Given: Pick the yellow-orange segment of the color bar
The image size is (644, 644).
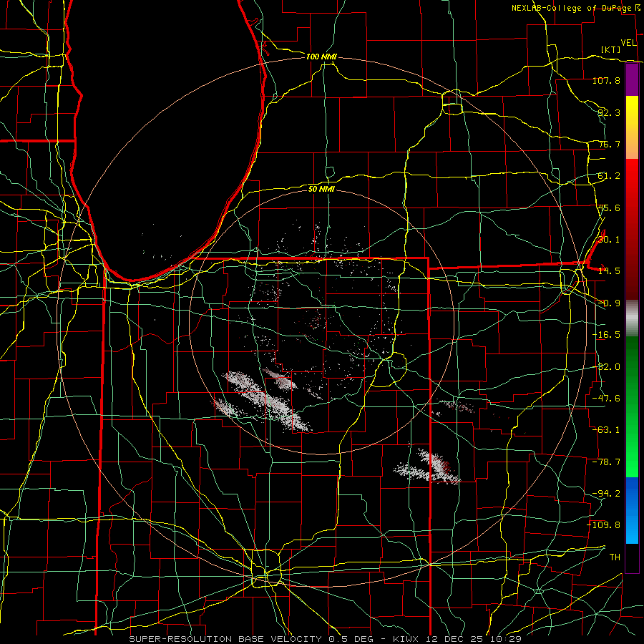Looking at the screenshot, I should [x=632, y=127].
